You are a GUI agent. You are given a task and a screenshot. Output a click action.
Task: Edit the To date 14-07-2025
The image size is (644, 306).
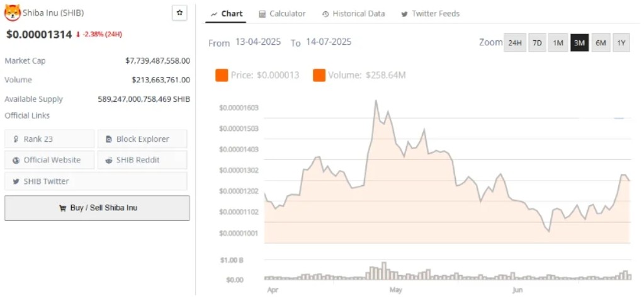[x=329, y=42]
